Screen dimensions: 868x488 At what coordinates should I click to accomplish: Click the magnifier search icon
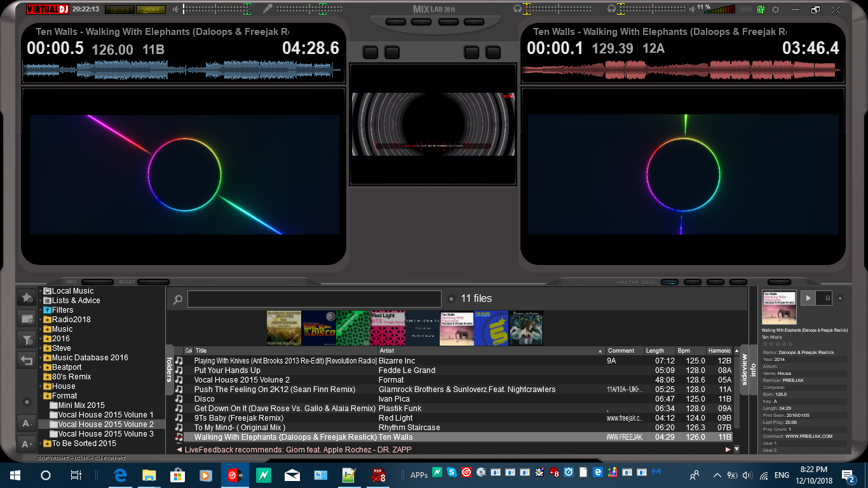[x=178, y=299]
